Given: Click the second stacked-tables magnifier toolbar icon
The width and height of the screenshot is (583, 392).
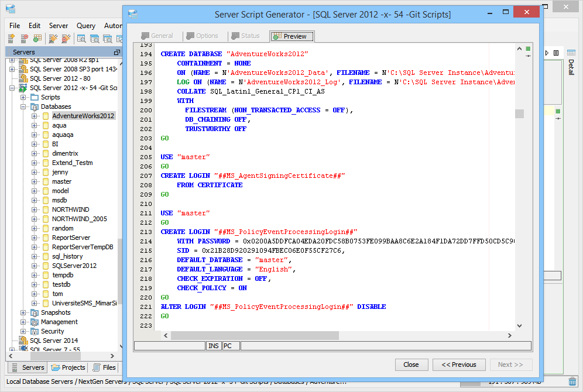Looking at the screenshot, I should 95,38.
